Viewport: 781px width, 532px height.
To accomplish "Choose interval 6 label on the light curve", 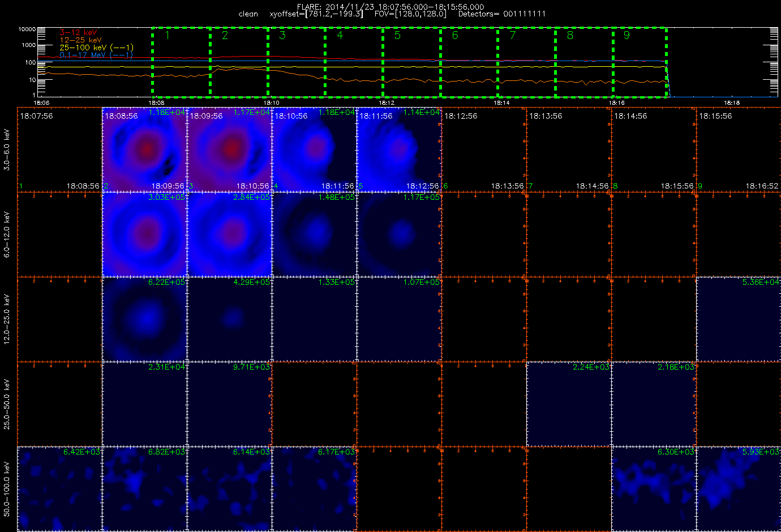I will pyautogui.click(x=455, y=35).
